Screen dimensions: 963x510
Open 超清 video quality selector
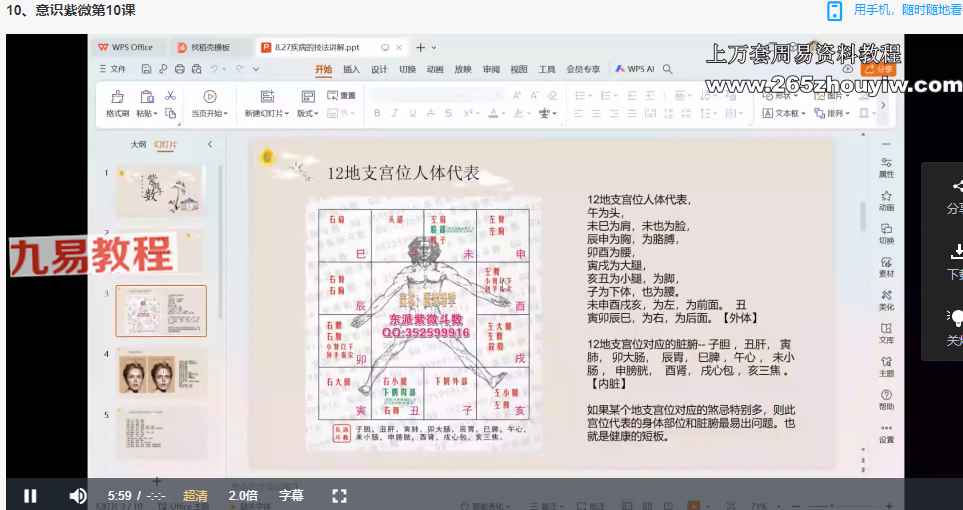(x=196, y=495)
